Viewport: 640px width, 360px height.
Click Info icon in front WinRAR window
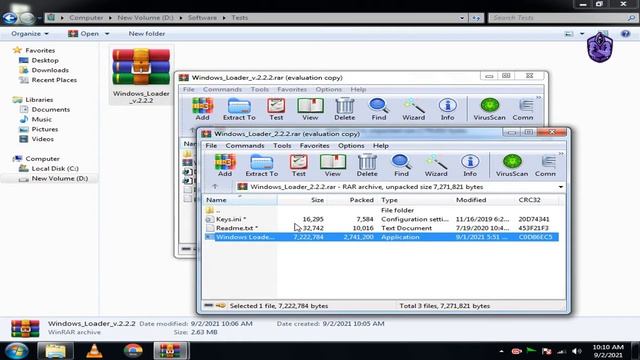[470, 165]
